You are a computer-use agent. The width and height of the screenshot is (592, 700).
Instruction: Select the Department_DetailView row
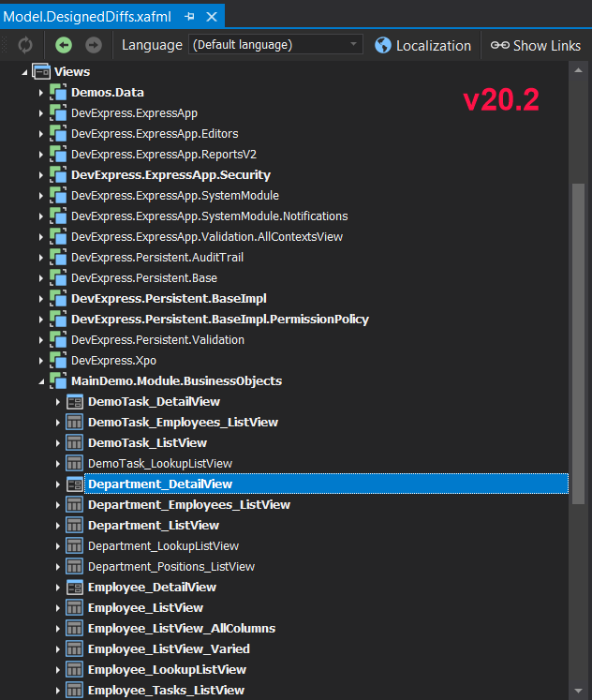click(x=326, y=484)
